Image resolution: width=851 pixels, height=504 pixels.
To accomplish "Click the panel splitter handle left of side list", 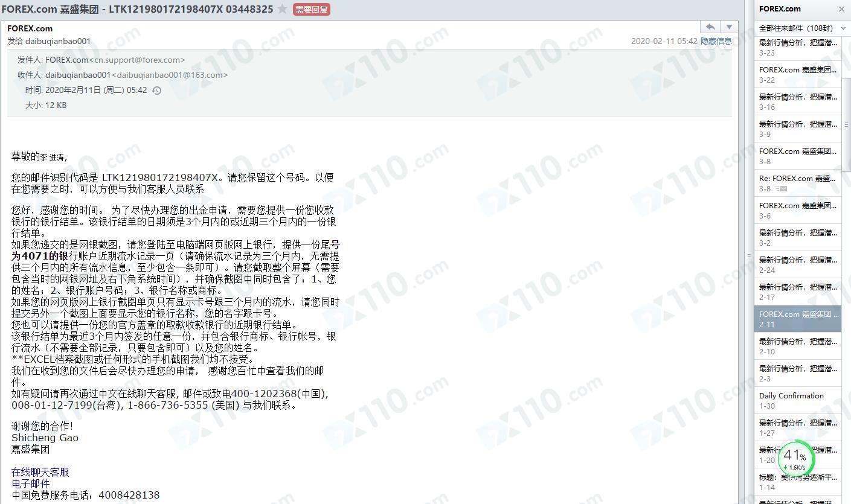I will point(749,257).
